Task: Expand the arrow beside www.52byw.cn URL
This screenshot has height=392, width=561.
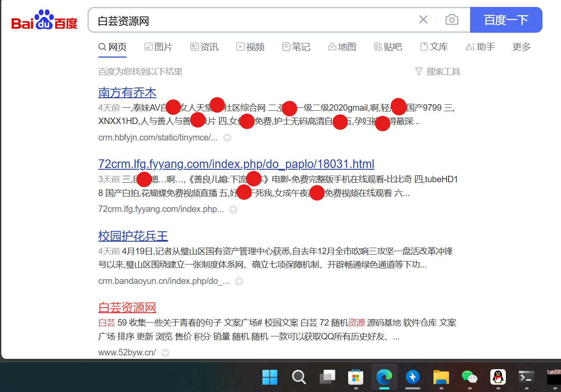Action: click(x=165, y=353)
